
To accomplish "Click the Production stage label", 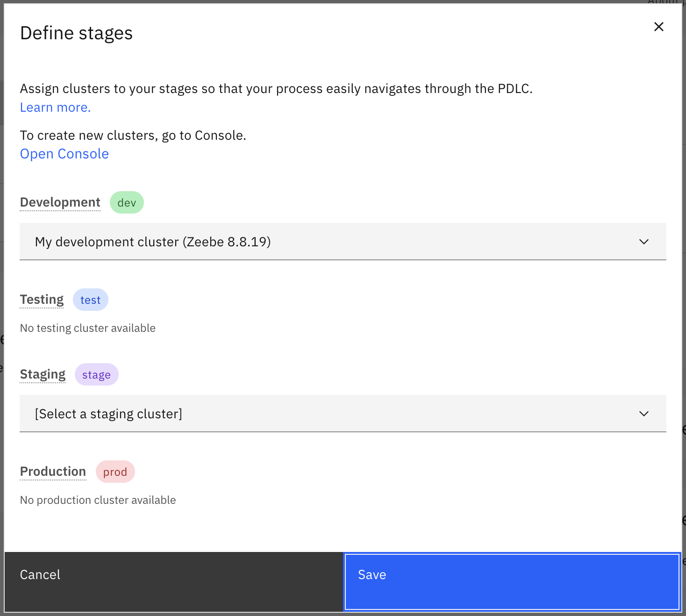I will click(53, 472).
